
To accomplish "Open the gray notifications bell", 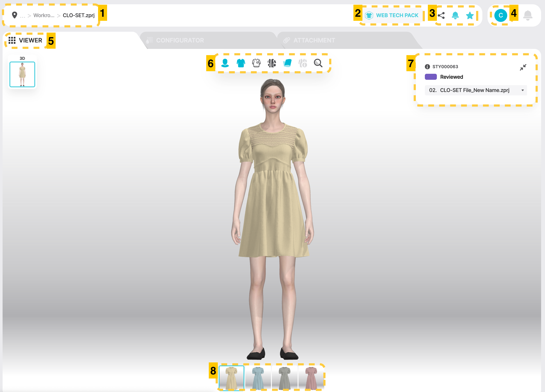I will (x=528, y=15).
